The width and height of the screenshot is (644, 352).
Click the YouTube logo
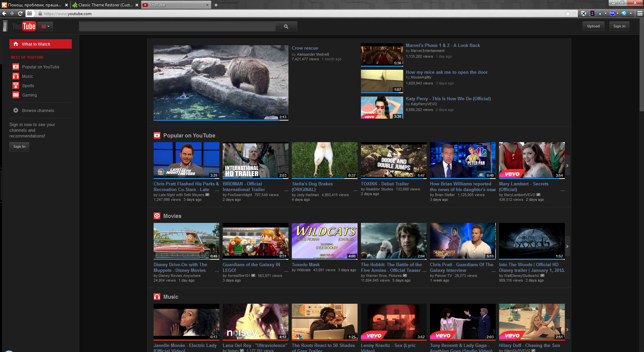coord(24,26)
